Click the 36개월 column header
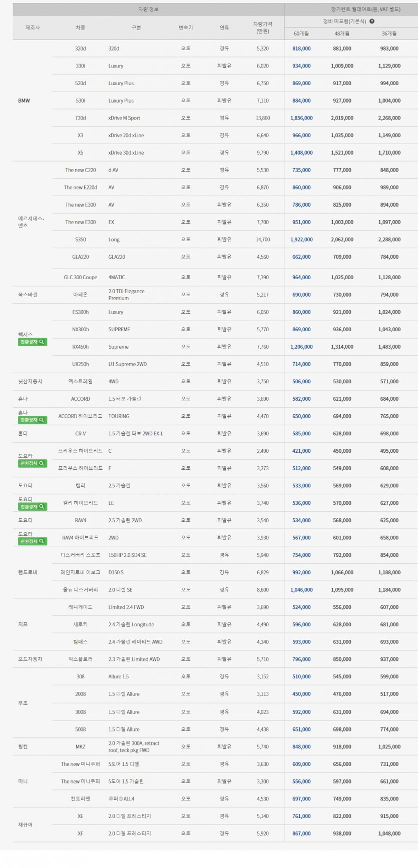Screen dimensions: 418x868 [x=389, y=34]
